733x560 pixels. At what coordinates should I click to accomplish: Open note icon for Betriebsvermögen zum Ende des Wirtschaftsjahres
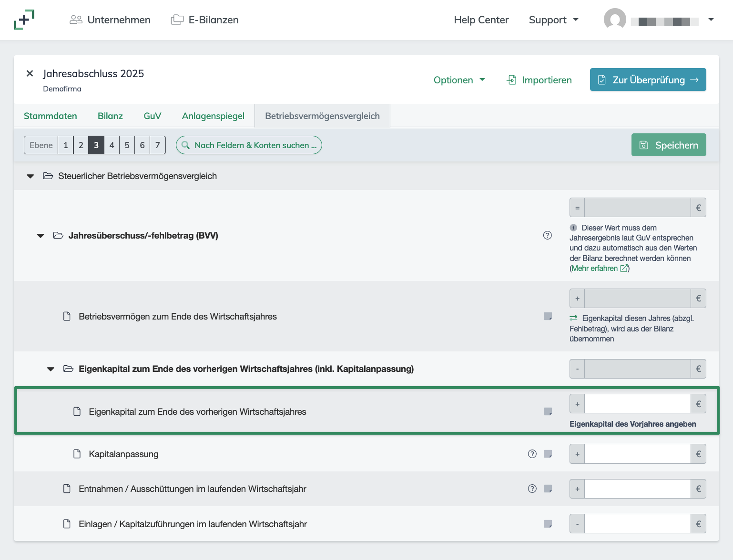[x=548, y=317]
